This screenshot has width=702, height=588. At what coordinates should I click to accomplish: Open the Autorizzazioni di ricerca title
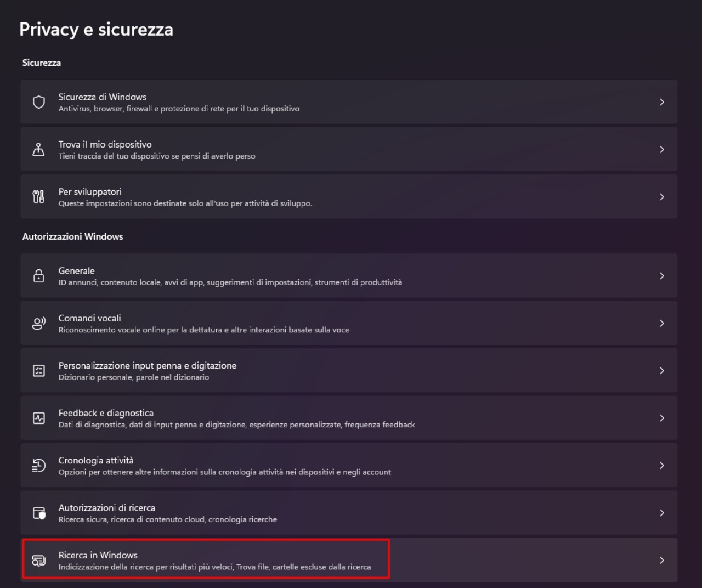107,508
